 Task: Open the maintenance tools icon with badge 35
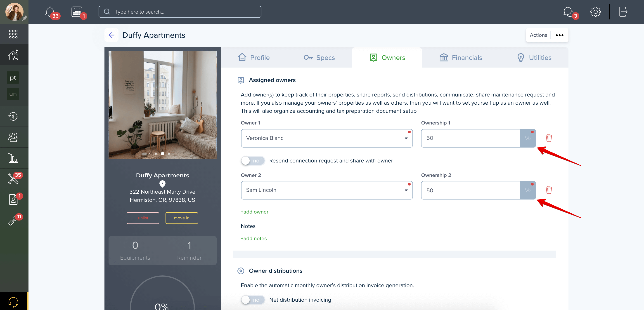pos(13,178)
